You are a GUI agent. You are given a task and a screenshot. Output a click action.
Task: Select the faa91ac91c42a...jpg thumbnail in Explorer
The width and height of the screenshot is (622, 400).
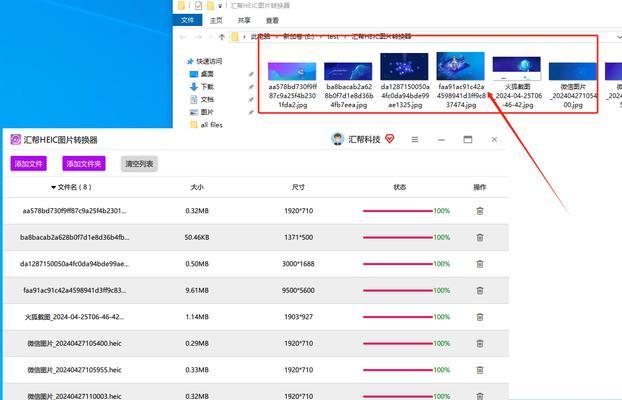click(x=460, y=66)
